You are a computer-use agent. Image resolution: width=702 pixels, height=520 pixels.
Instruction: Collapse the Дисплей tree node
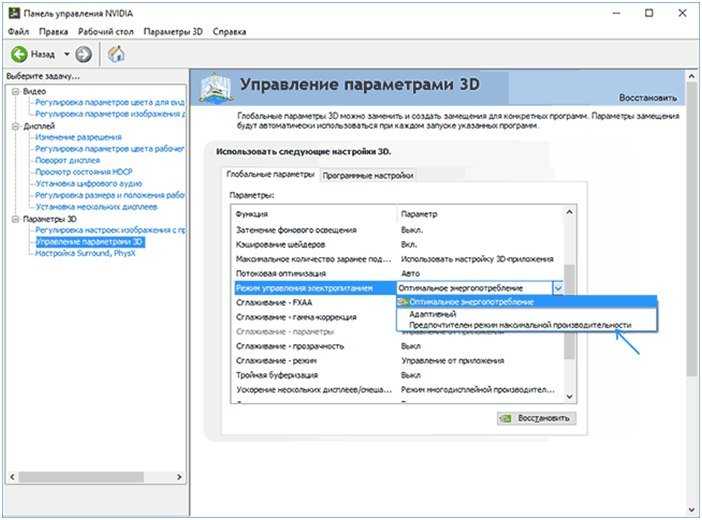[x=15, y=127]
